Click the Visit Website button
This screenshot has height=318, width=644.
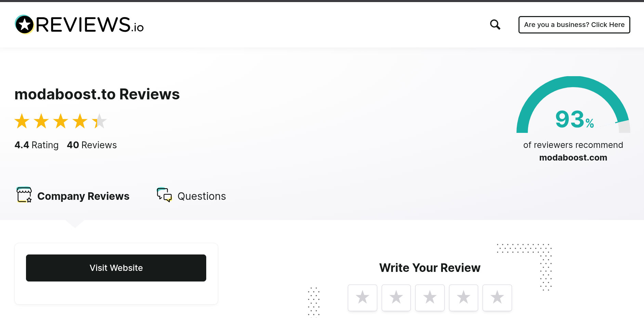(116, 268)
